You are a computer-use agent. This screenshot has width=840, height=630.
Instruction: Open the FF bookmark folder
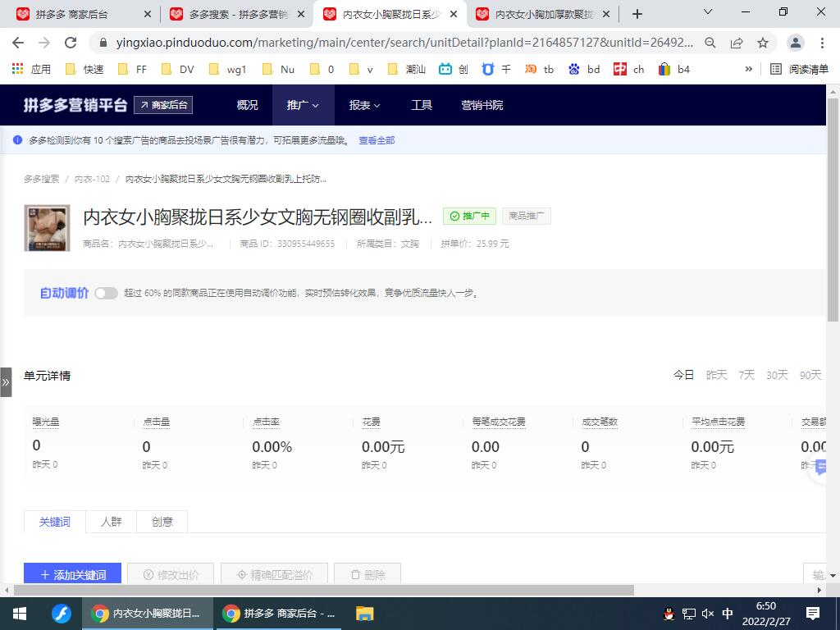click(x=132, y=69)
